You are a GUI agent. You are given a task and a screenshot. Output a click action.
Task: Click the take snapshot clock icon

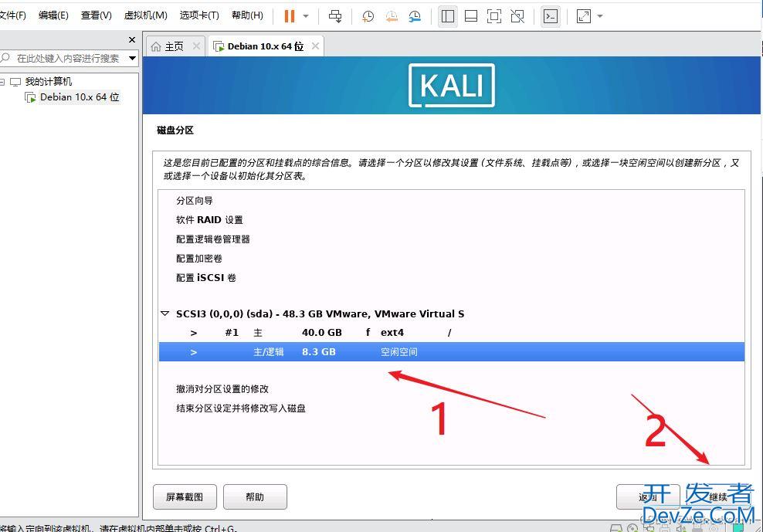tap(368, 16)
